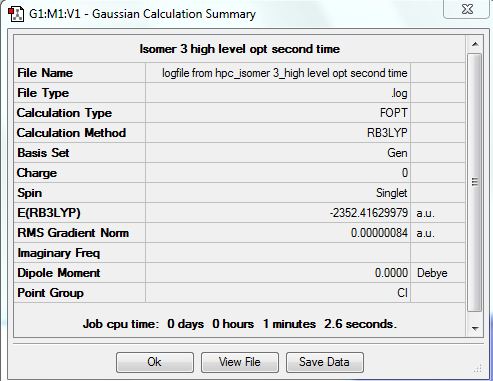The image size is (493, 381).
Task: Click the Basis Set Gen cell
Action: pos(278,153)
